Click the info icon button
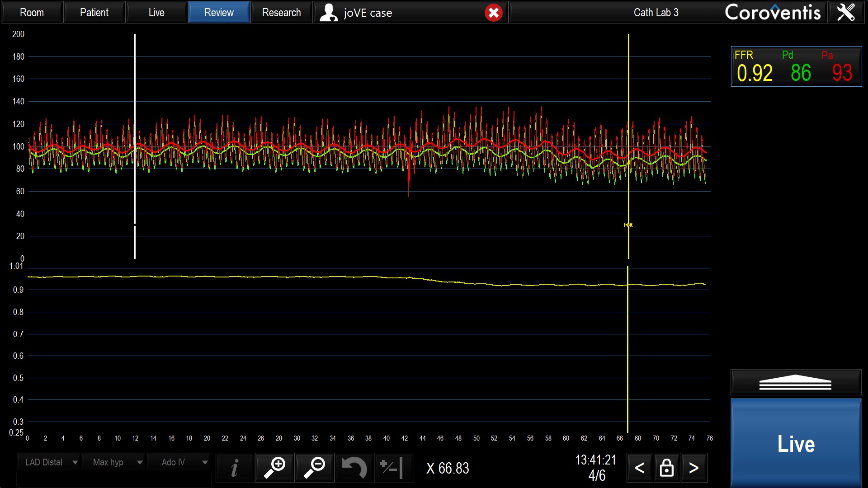 point(235,468)
